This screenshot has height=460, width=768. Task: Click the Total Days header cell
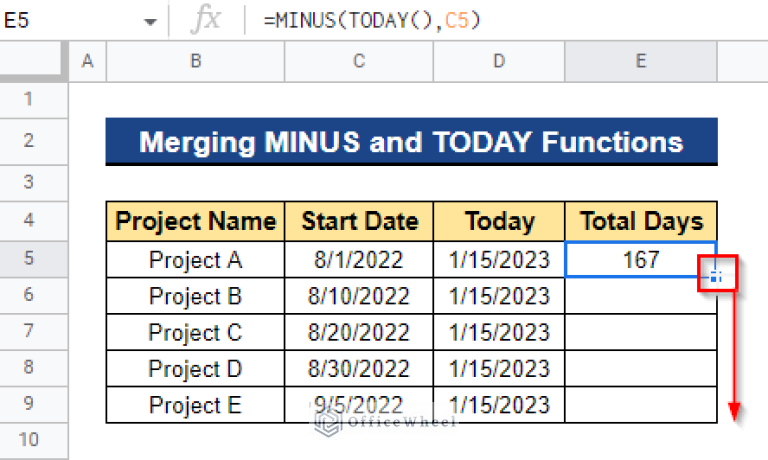click(640, 221)
